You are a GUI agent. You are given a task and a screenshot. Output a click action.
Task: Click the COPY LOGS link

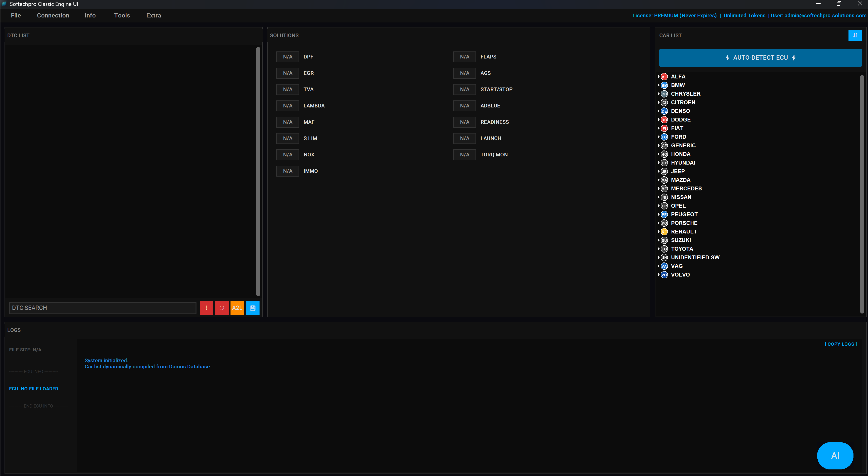click(x=841, y=344)
